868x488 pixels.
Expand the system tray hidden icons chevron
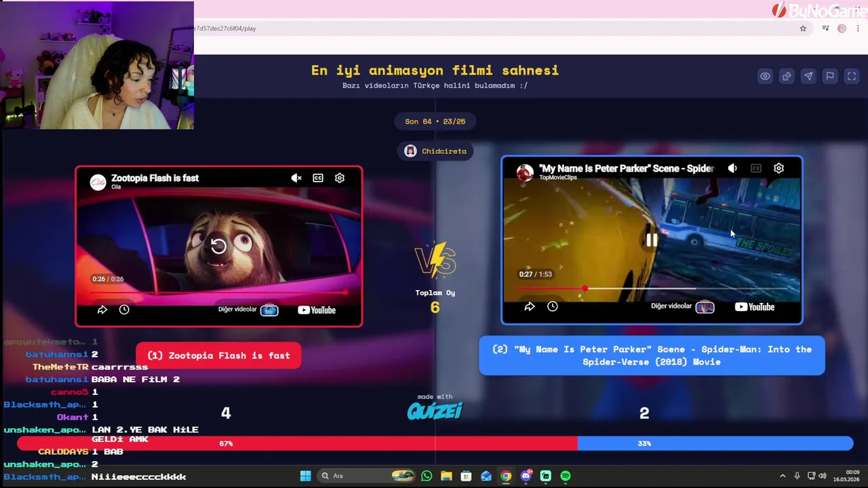[783, 476]
